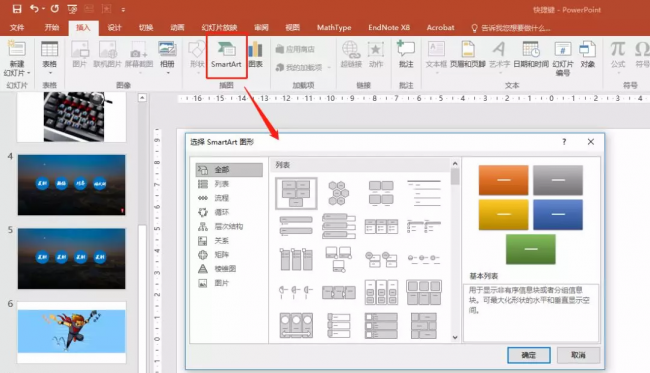Screen dimensions: 650x373
Task: Click the SmartArt button in ribbon
Action: tap(226, 55)
